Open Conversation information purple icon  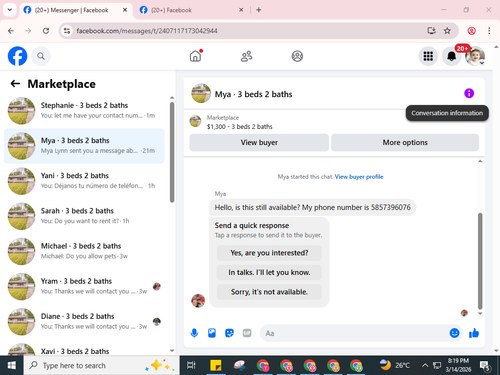click(469, 93)
